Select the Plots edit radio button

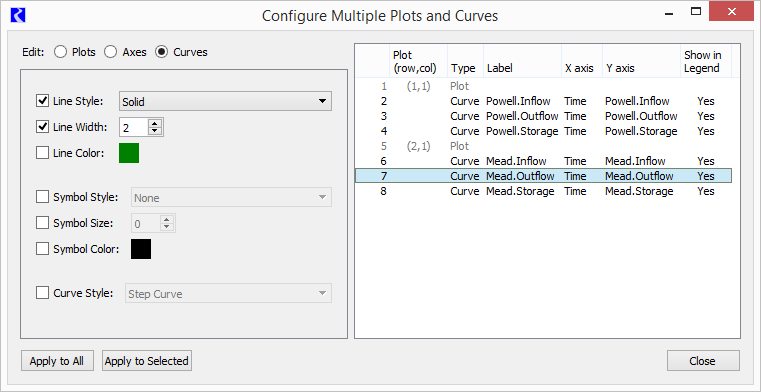[61, 52]
